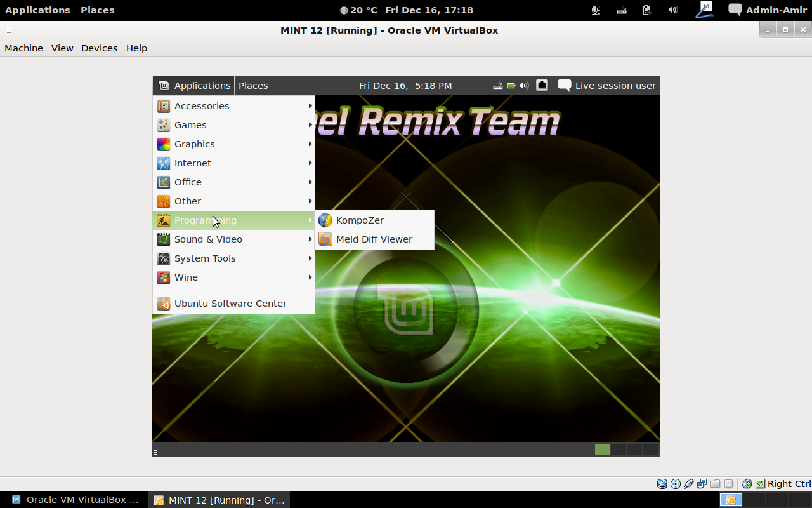
Task: Open the VirtualBox Machine menu
Action: coord(23,48)
